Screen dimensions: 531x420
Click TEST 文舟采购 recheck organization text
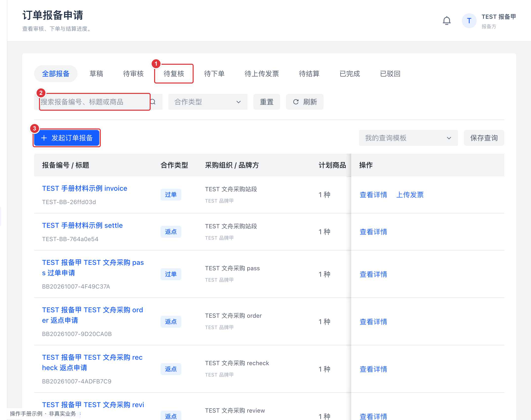[x=237, y=363]
